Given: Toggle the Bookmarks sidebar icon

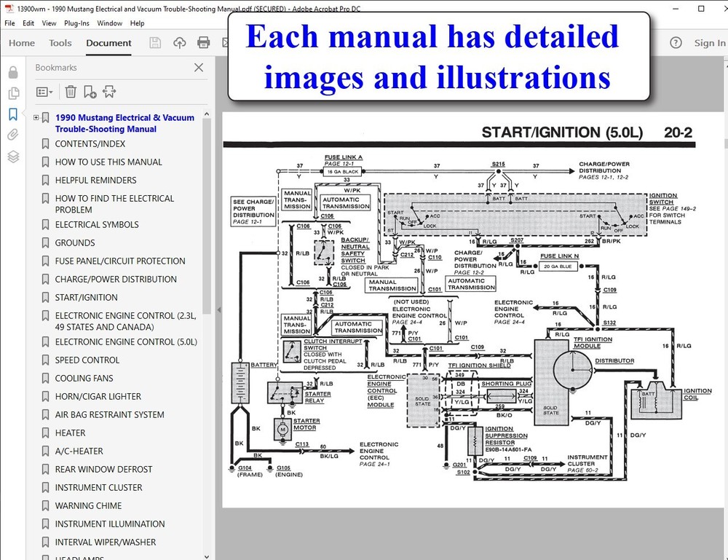Looking at the screenshot, I should [x=13, y=114].
